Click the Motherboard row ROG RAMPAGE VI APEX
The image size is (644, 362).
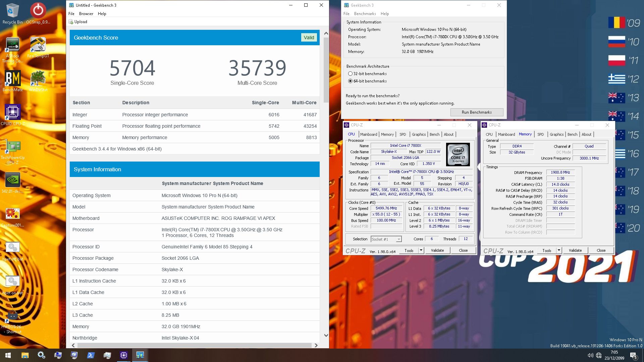195,218
